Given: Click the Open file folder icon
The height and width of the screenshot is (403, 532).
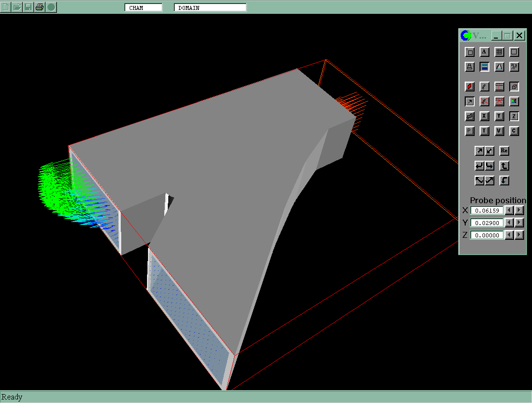Looking at the screenshot, I should [17, 7].
